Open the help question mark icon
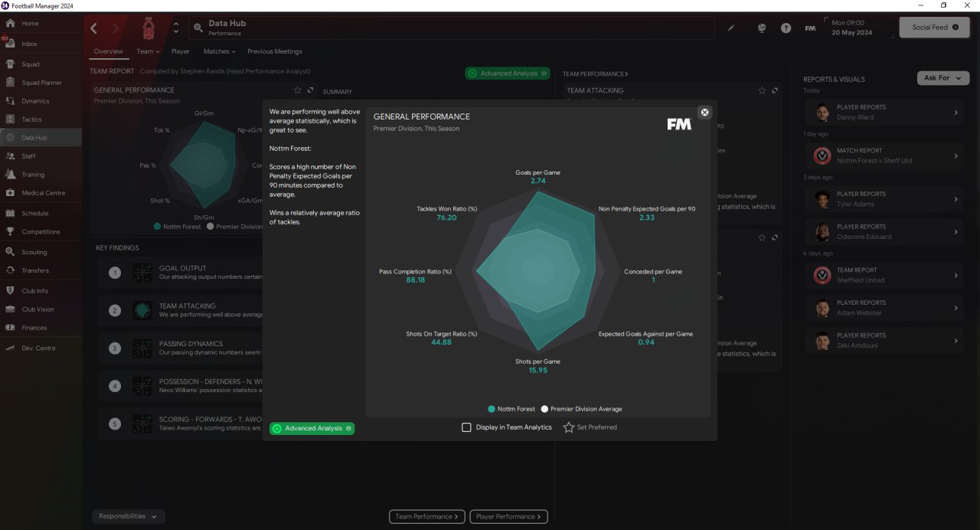Screen dimensions: 980x530 point(786,28)
